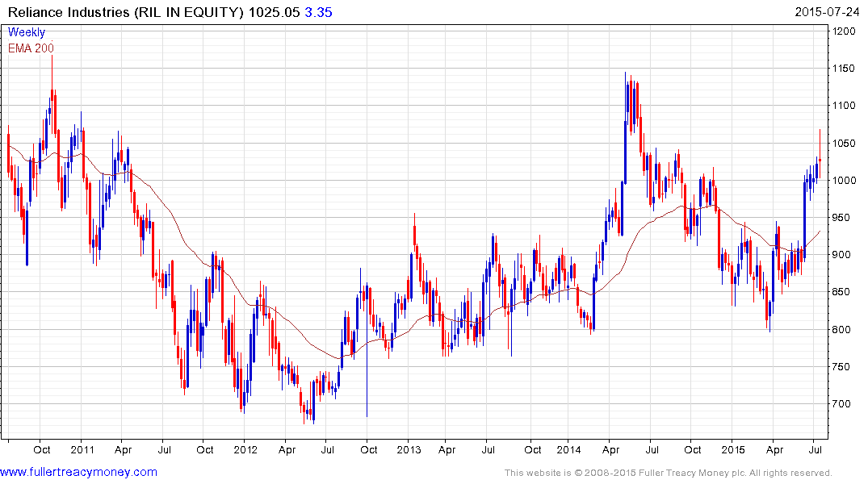This screenshot has width=868, height=484.
Task: Click the 800 price axis label
Action: [x=842, y=330]
